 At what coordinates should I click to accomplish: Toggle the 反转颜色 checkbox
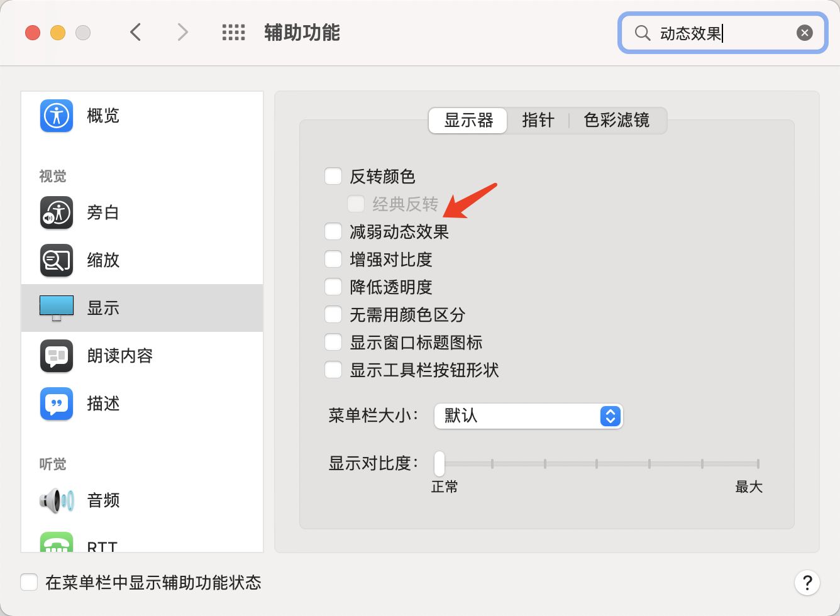click(x=333, y=177)
